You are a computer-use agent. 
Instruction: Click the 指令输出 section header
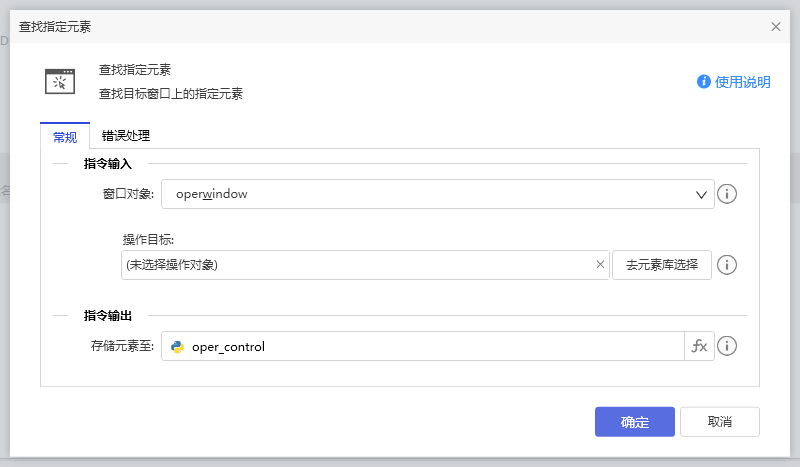point(108,315)
